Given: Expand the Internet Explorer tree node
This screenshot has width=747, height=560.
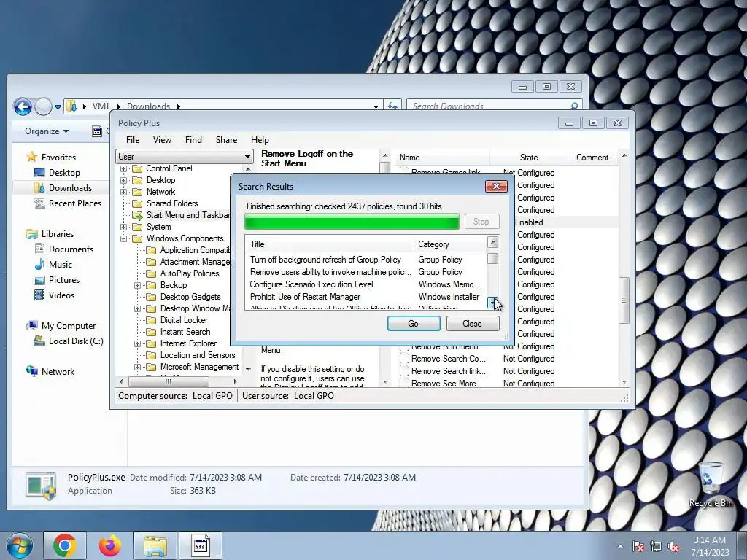Looking at the screenshot, I should 138,343.
